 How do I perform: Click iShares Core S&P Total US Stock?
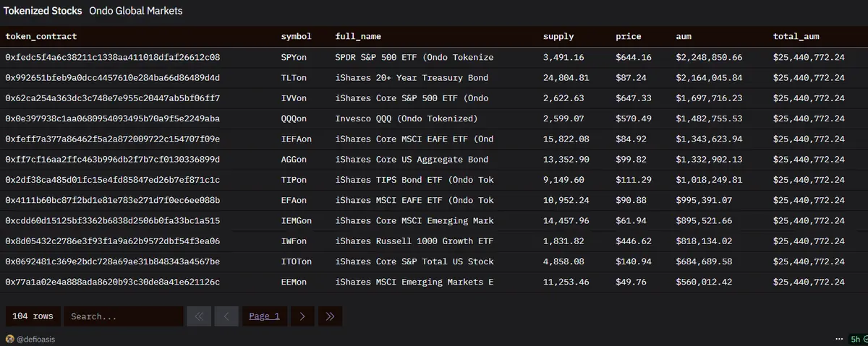pyautogui.click(x=414, y=261)
